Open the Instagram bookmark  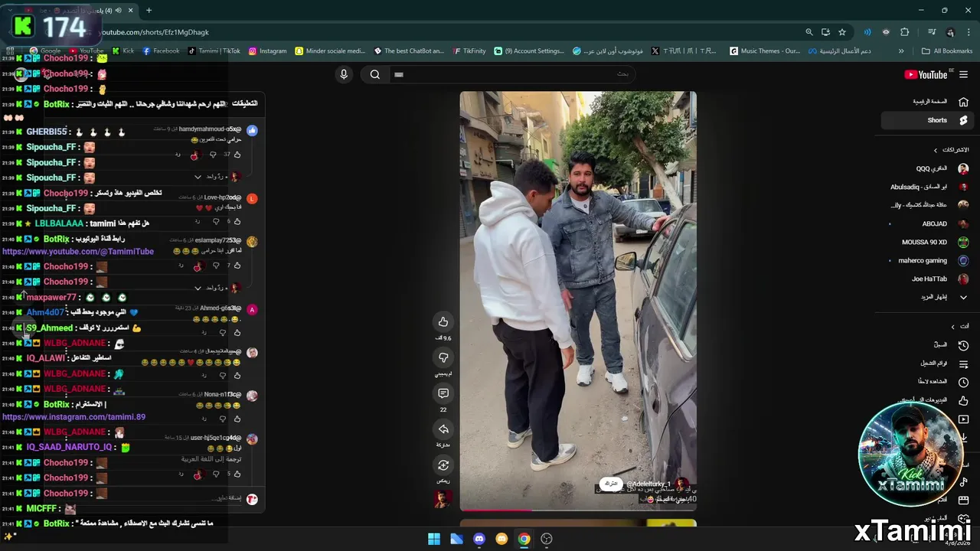(267, 51)
